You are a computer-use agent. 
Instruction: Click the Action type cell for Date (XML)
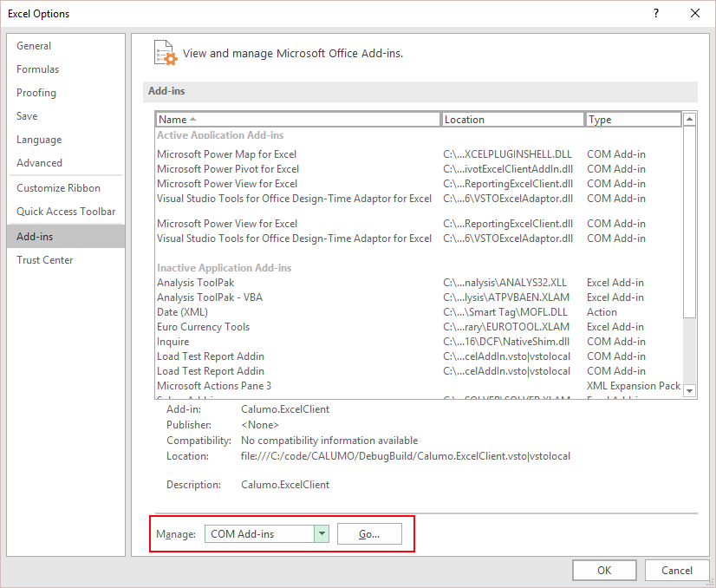pyautogui.click(x=602, y=312)
